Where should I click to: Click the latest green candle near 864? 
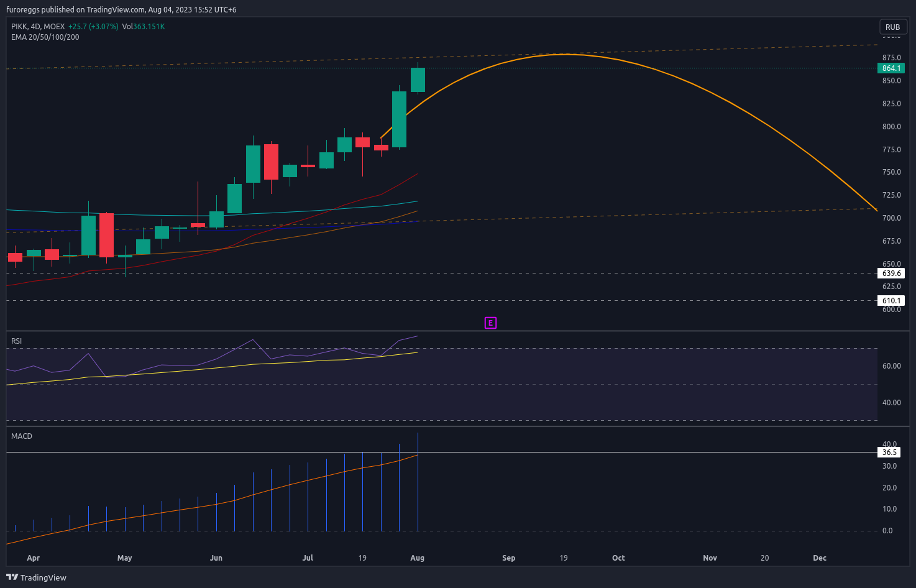pyautogui.click(x=418, y=80)
